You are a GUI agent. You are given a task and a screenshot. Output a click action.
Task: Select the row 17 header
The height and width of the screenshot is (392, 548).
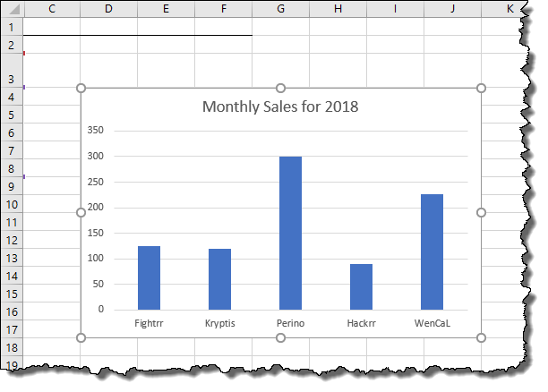11,329
